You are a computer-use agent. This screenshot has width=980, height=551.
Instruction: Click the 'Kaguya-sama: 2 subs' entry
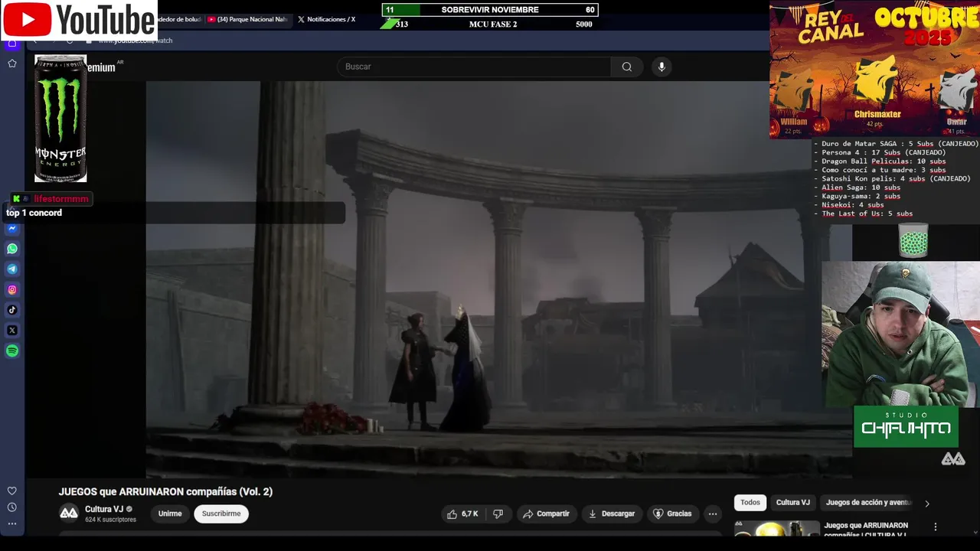click(x=861, y=197)
